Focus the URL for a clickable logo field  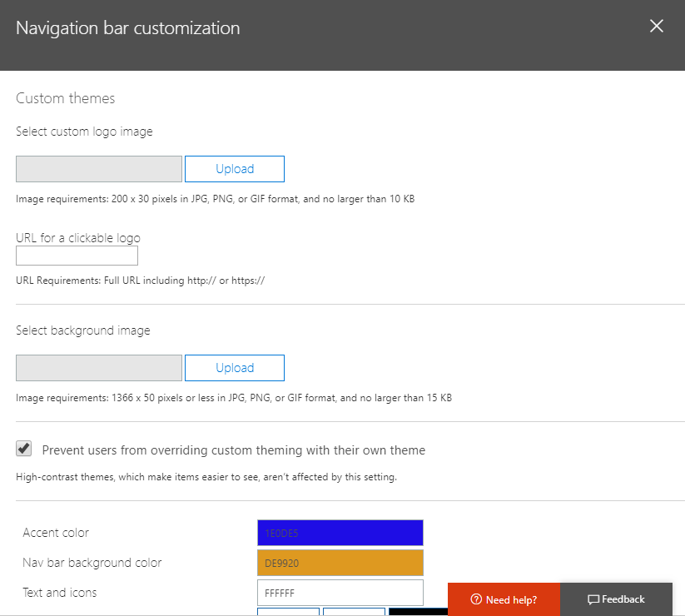point(77,256)
